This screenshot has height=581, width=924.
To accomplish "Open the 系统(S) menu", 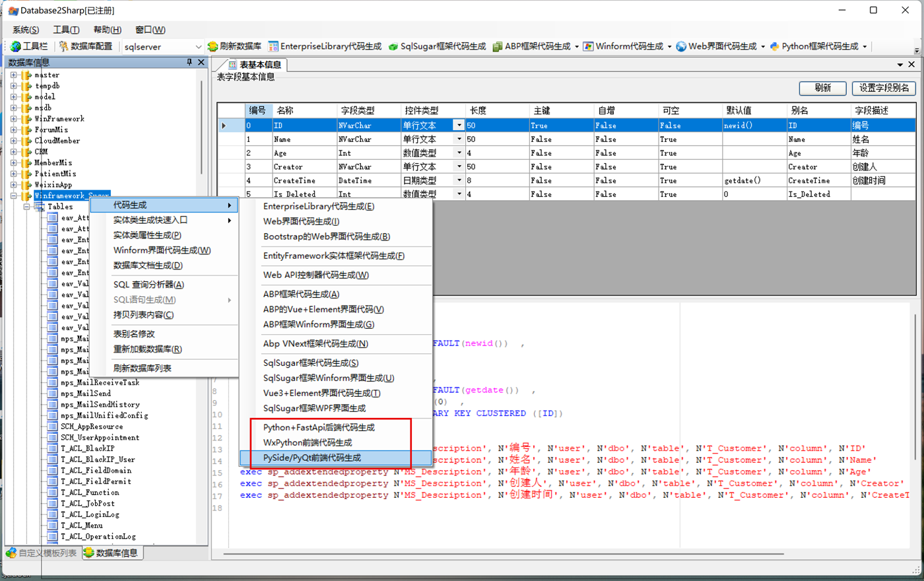I will (26, 30).
